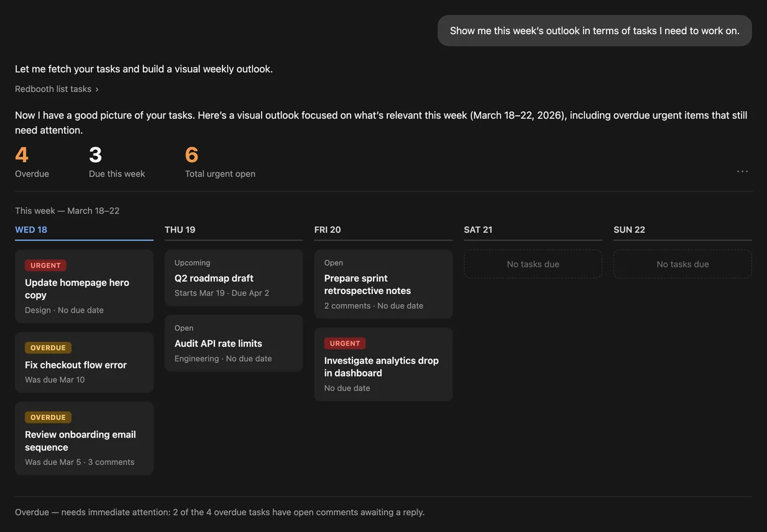Viewport: 767px width, 532px height.
Task: Open the Q2 roadmap draft task card
Action: tap(234, 278)
